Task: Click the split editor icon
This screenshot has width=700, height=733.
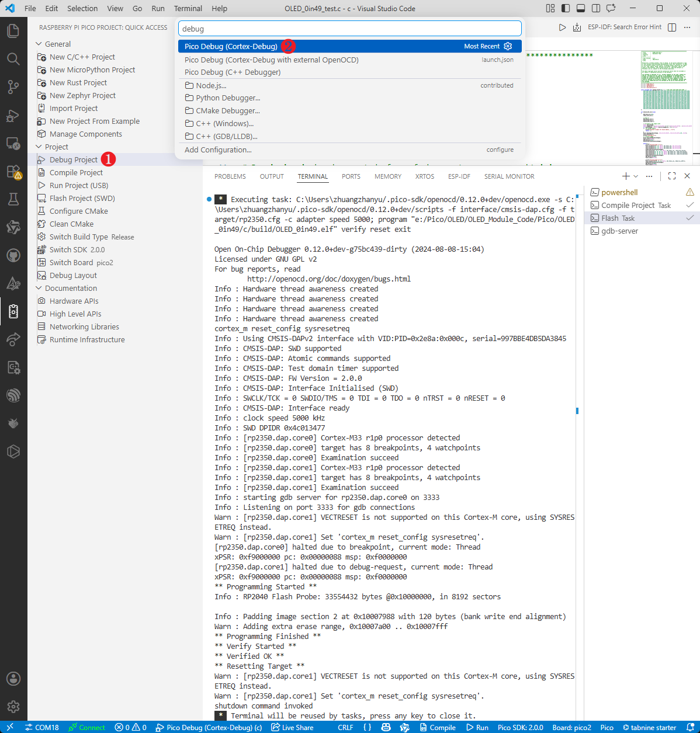Action: (x=672, y=27)
